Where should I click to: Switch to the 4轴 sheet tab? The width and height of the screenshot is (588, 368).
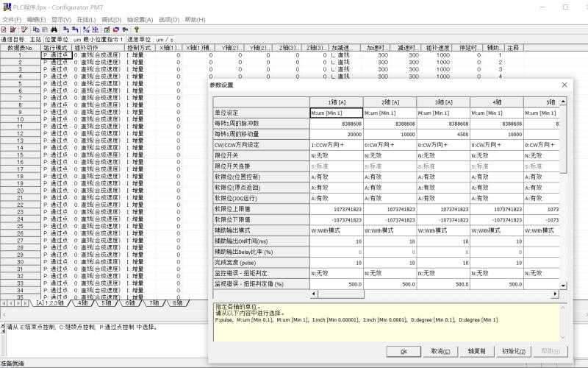82,302
